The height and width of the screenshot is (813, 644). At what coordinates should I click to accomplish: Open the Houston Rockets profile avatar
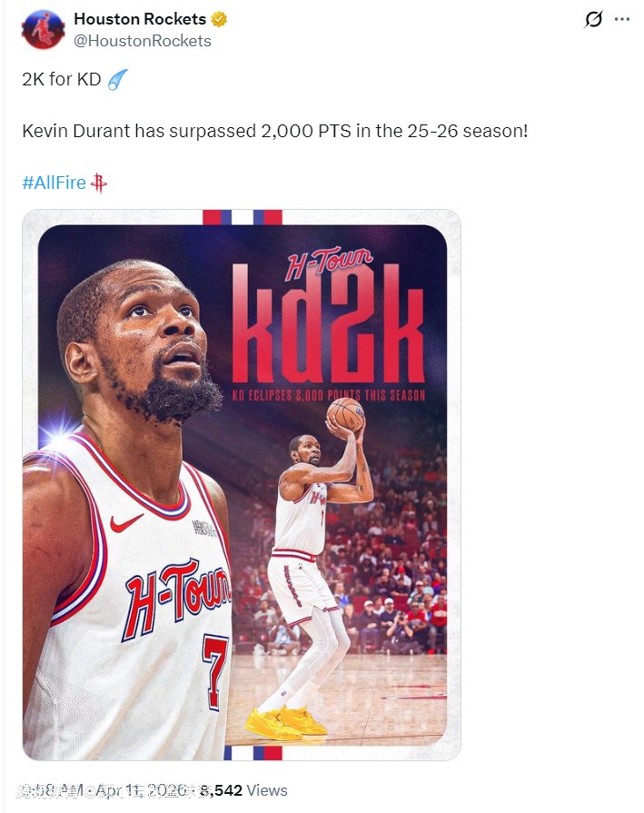[43, 30]
